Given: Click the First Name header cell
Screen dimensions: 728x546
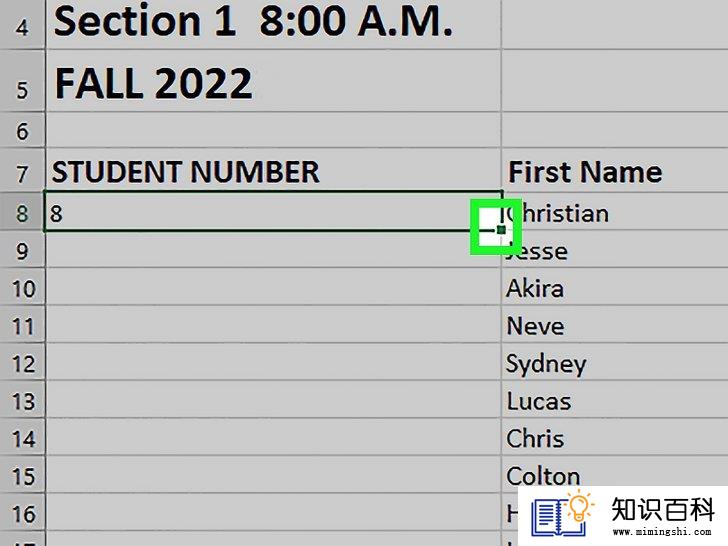Looking at the screenshot, I should point(615,171).
